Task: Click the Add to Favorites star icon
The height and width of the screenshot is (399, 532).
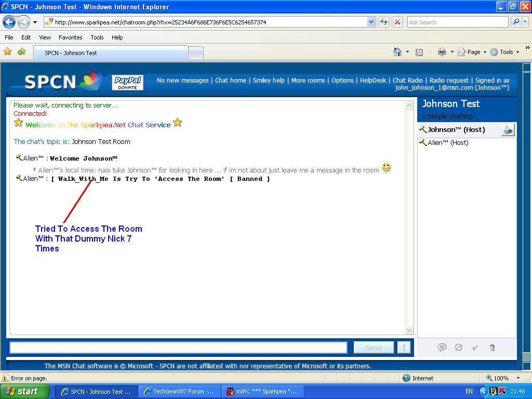Action: click(22, 52)
